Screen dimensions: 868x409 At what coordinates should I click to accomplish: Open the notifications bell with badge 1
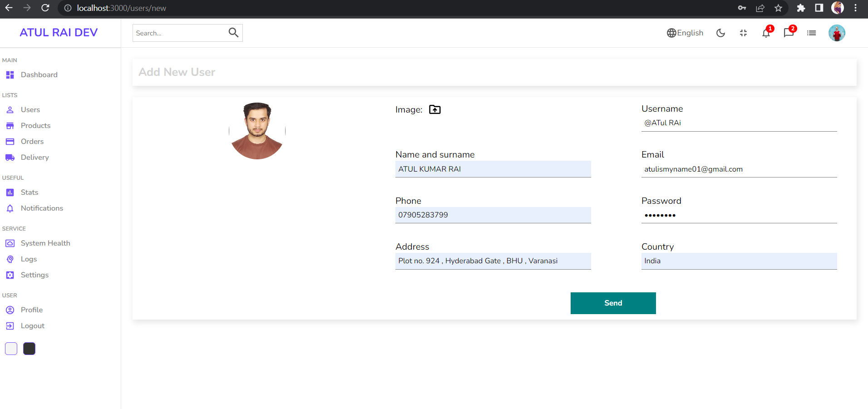point(766,33)
